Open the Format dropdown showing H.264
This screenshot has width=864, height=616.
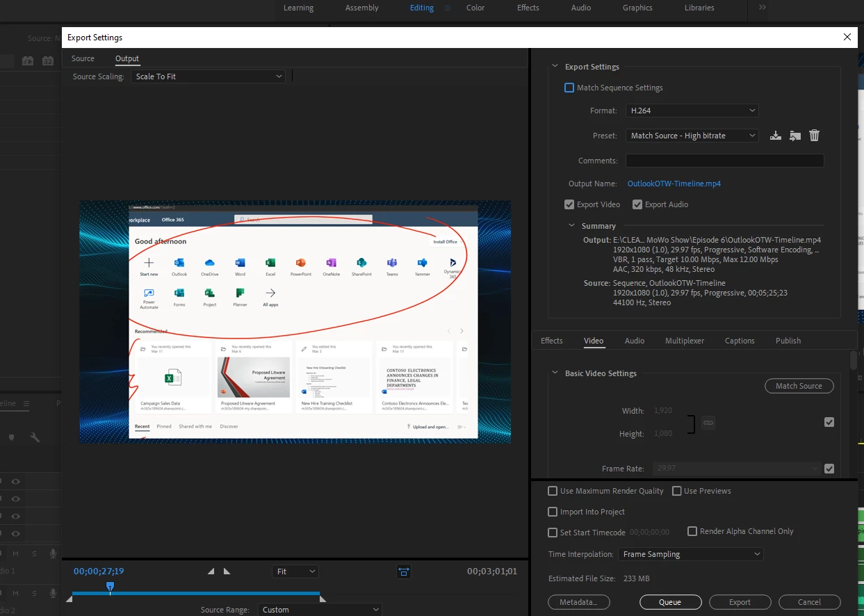pyautogui.click(x=692, y=111)
